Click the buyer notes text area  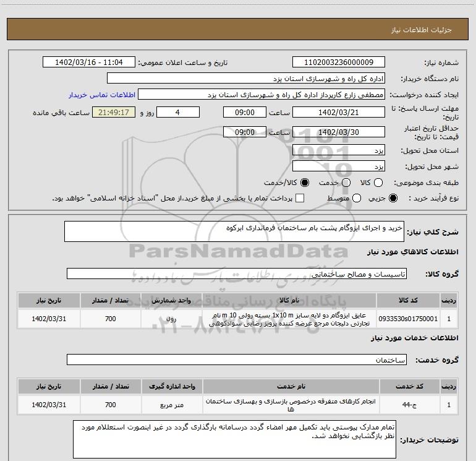click(234, 439)
